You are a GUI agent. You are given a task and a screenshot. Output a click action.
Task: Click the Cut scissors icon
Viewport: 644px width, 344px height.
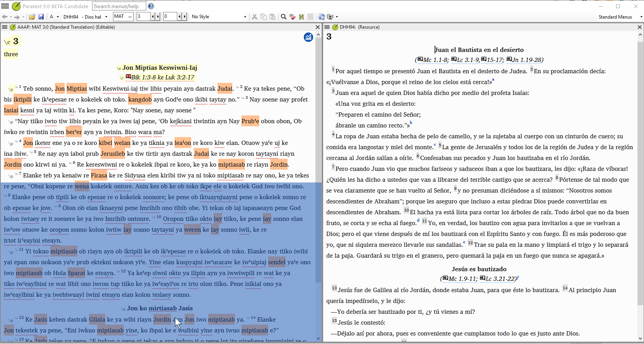pos(254,17)
